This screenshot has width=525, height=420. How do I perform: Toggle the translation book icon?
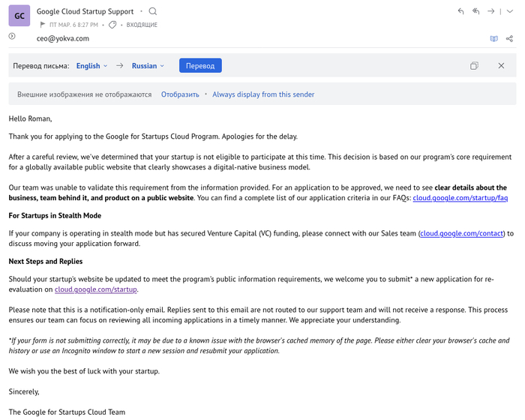[x=493, y=39]
